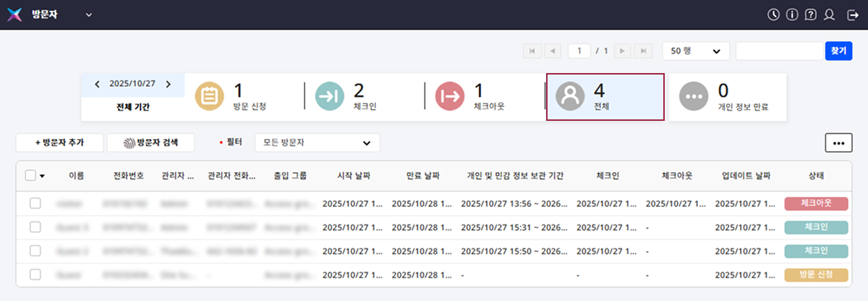Screen dimensions: 868x301
Task: Click the clock icon in top bar
Action: (774, 14)
